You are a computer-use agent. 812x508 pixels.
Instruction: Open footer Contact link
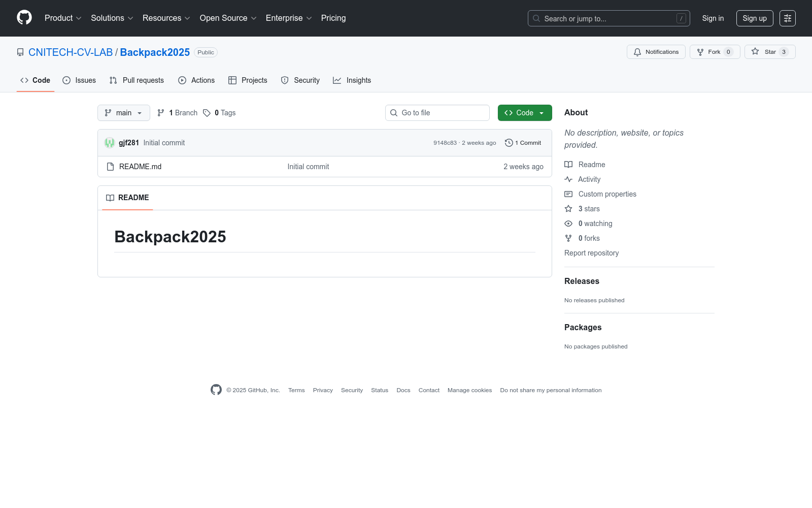click(429, 390)
